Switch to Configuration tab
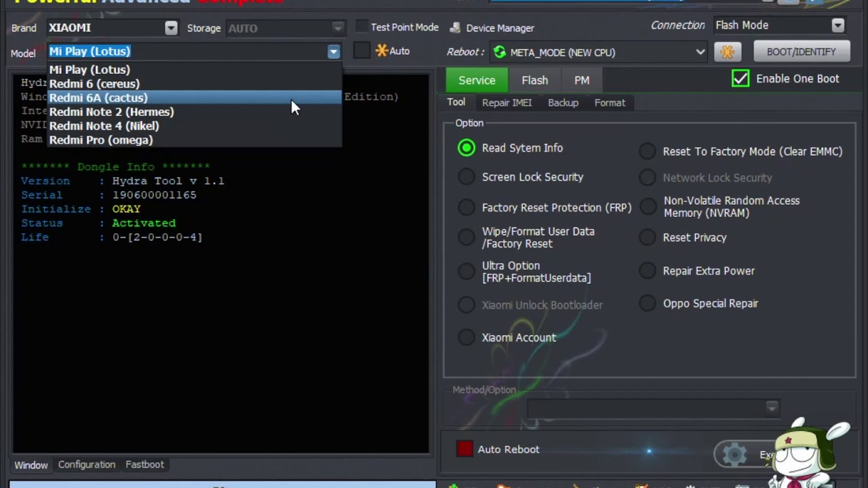The image size is (868, 488). (x=87, y=464)
